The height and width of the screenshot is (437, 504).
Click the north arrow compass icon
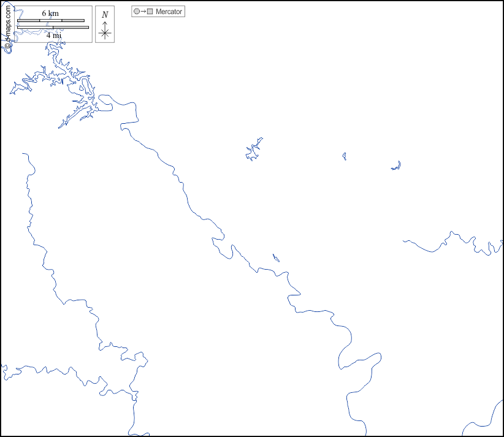tap(105, 25)
